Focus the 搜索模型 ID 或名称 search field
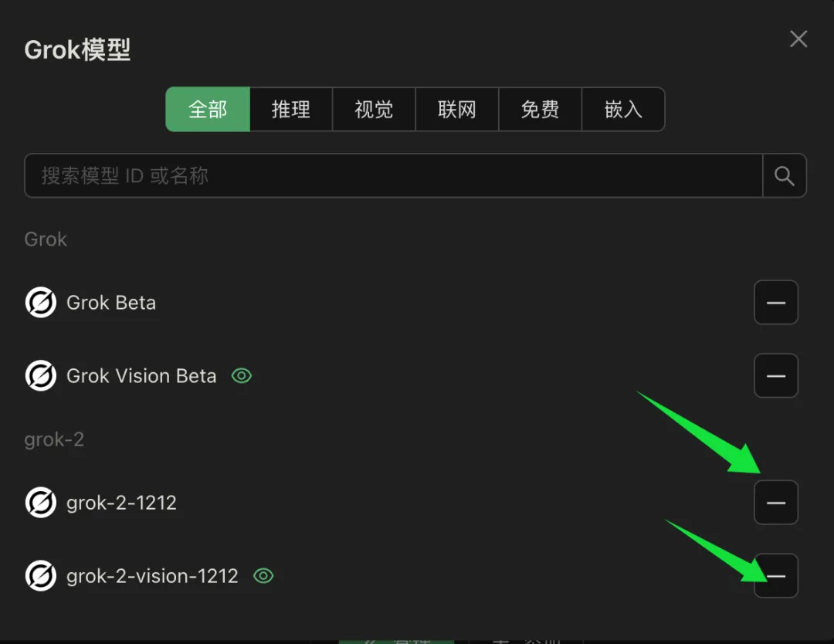The height and width of the screenshot is (644, 834). click(x=394, y=175)
